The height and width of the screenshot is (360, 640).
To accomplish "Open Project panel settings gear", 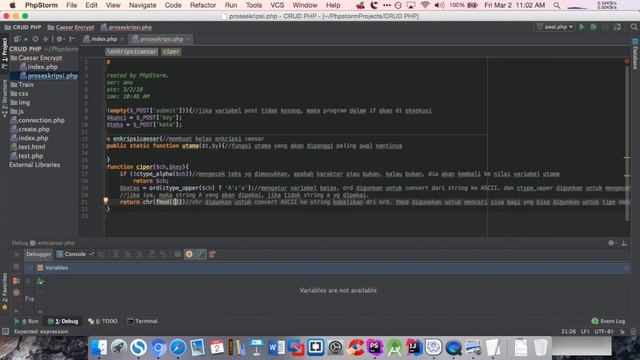I will click(x=60, y=39).
